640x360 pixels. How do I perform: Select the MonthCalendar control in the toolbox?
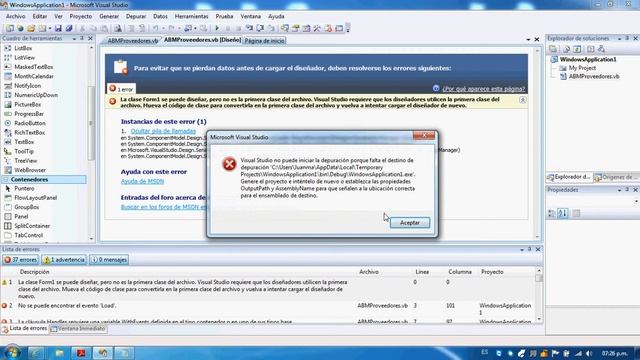point(33,76)
